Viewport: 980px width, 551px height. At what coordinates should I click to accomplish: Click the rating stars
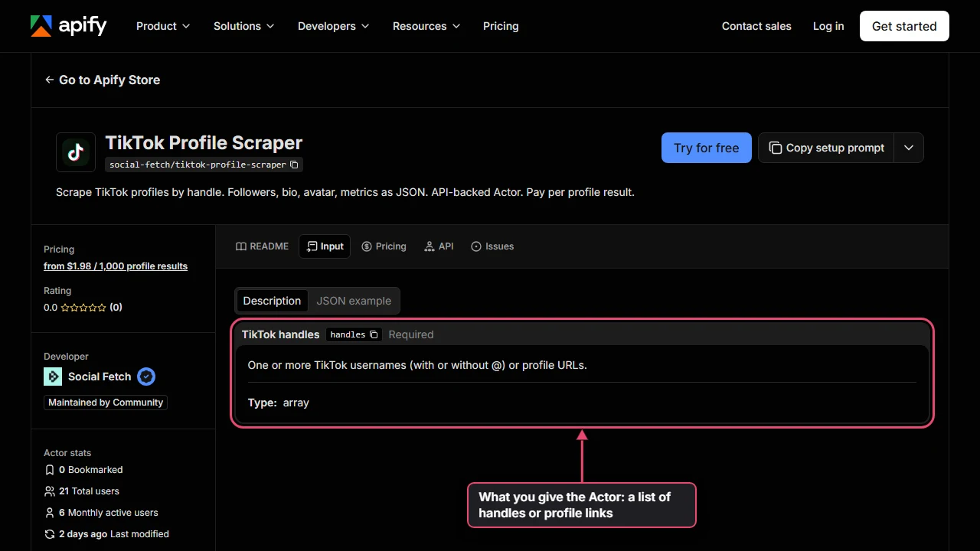click(x=83, y=308)
